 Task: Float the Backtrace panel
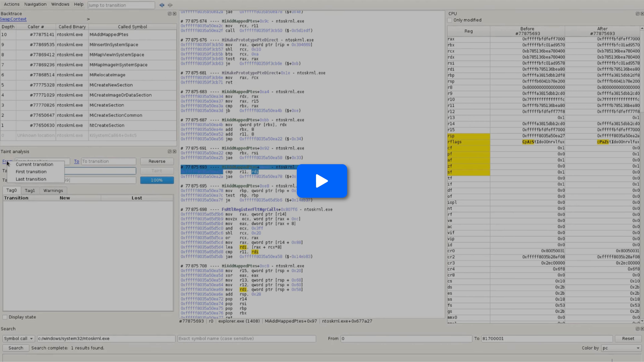click(x=170, y=14)
